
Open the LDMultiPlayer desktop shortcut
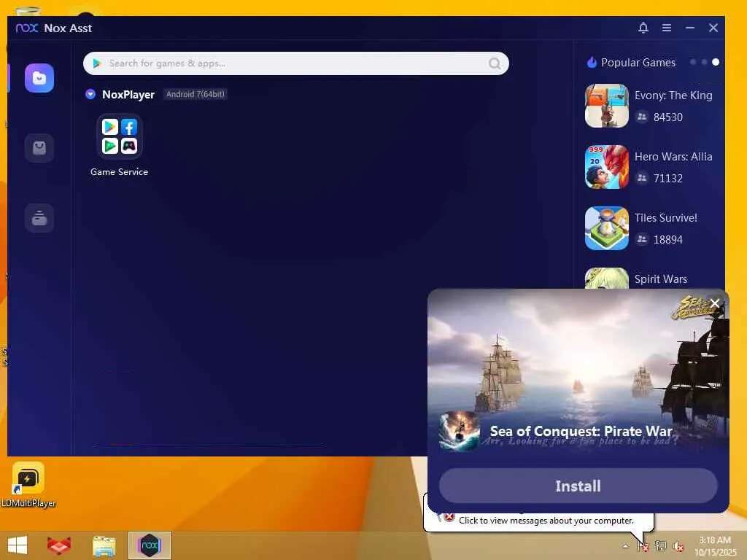click(28, 484)
